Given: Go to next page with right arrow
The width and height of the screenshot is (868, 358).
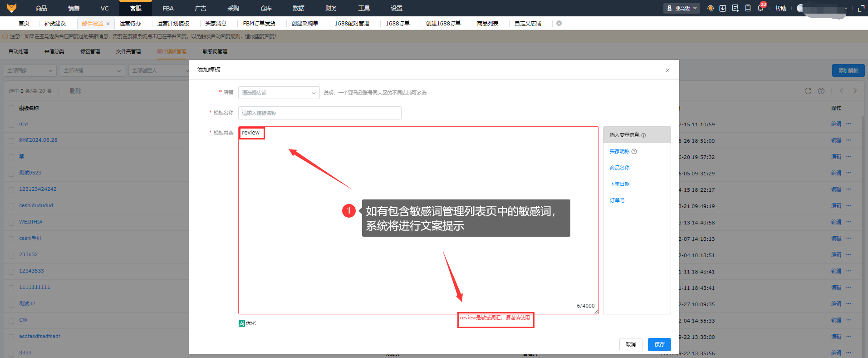Looking at the screenshot, I should (855, 91).
